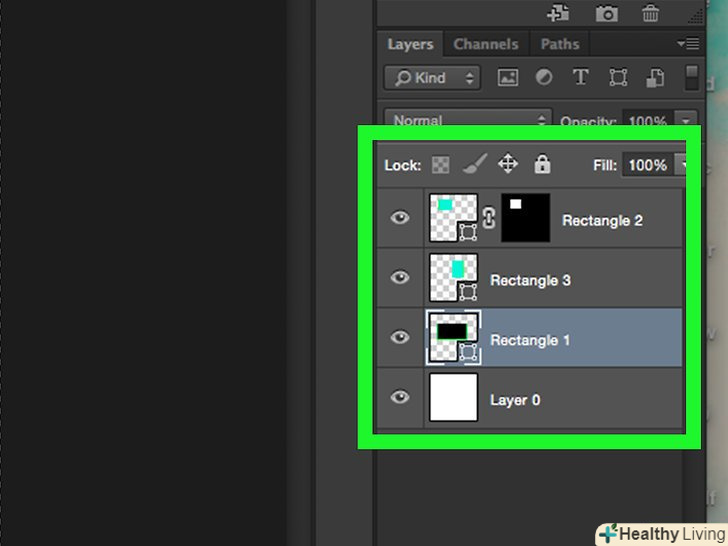Switch to the Paths tab
Viewport: 728px width, 546px height.
coord(559,44)
